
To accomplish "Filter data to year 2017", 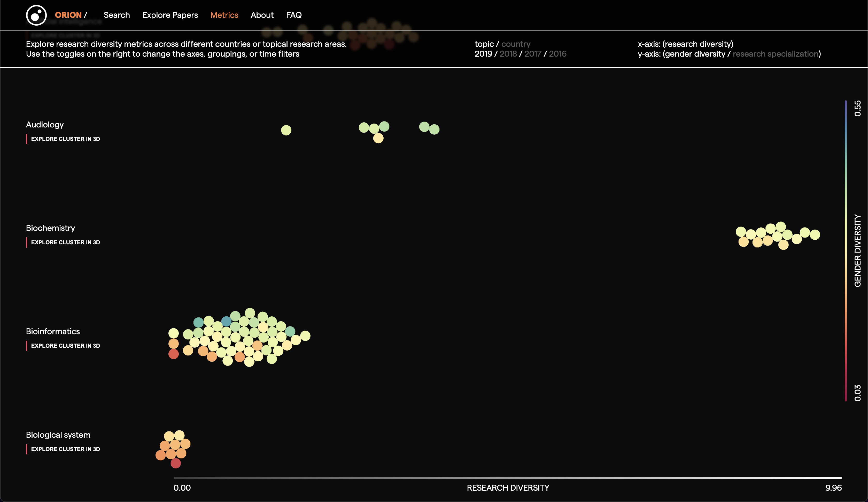I will tap(532, 54).
